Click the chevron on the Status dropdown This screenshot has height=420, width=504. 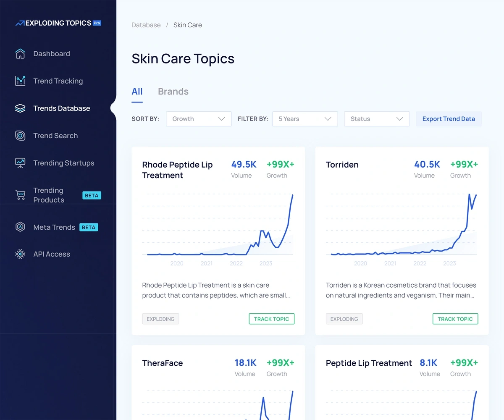click(x=400, y=119)
